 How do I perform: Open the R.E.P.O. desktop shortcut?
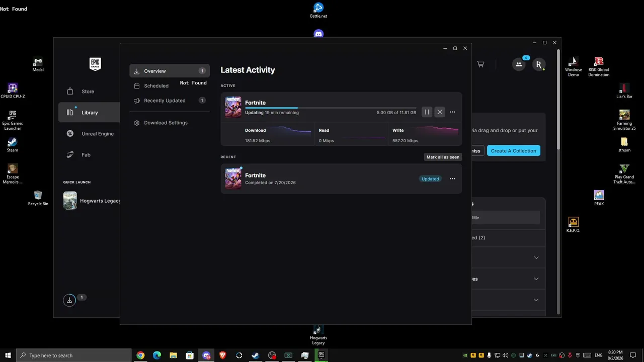pos(573,224)
